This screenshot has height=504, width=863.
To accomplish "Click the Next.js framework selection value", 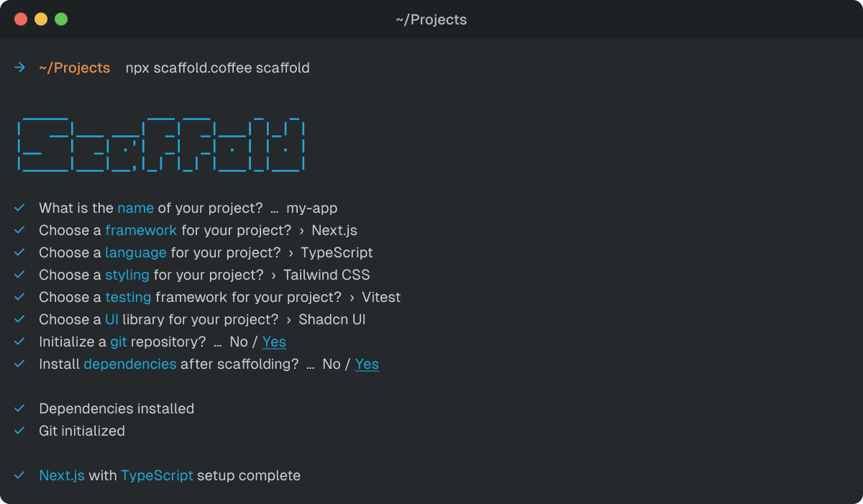I will click(x=334, y=231).
